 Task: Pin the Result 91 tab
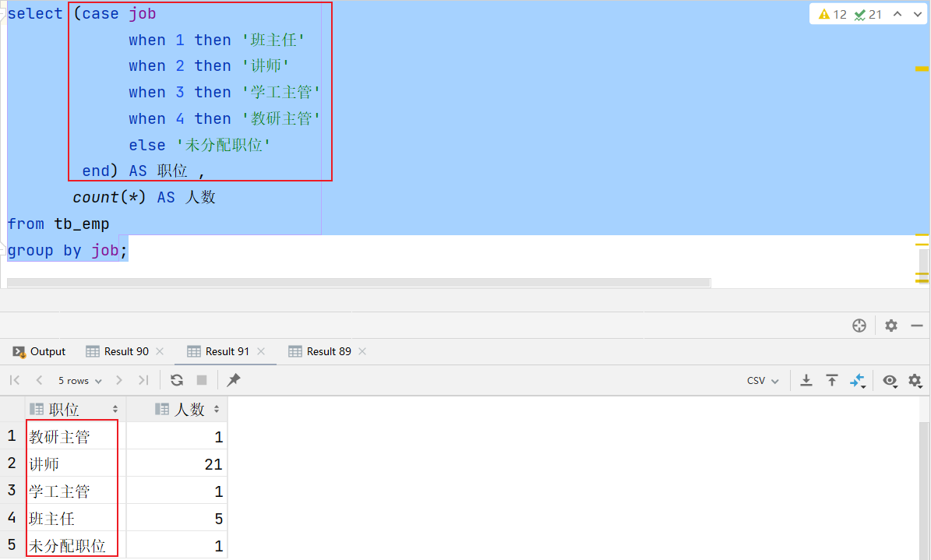[234, 380]
